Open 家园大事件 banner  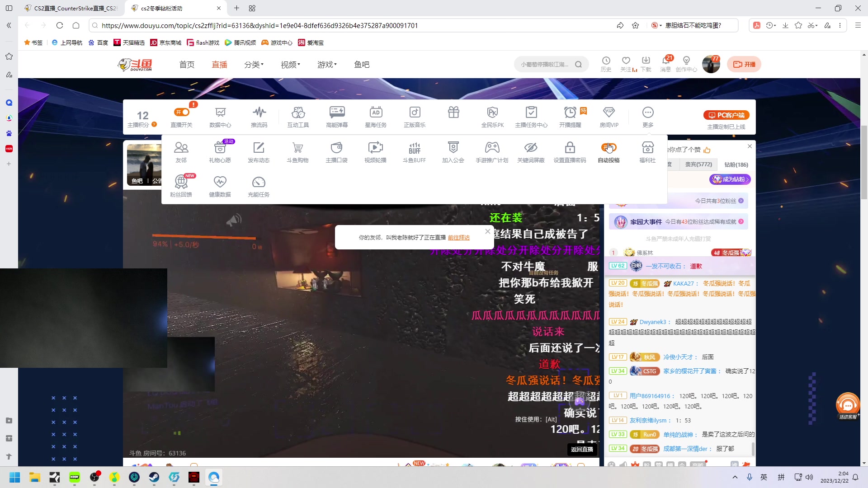pos(679,222)
